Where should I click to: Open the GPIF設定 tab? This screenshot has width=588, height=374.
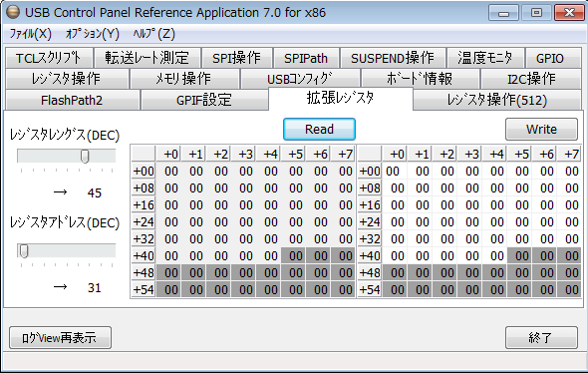pos(204,100)
